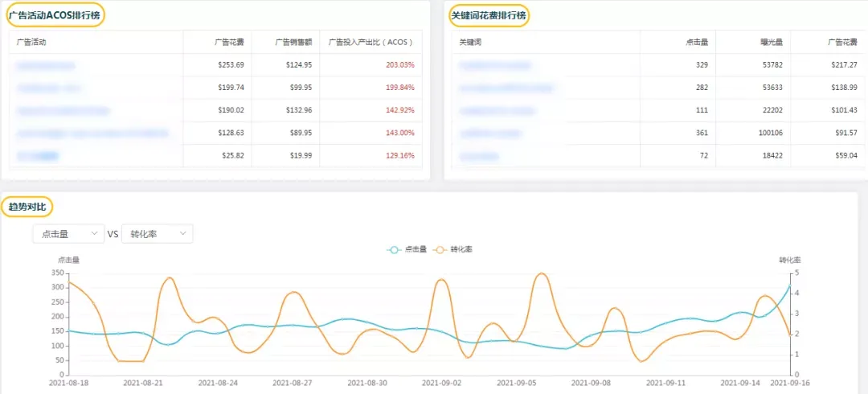
Task: Click the blue 点击量 legend marker
Action: click(394, 250)
